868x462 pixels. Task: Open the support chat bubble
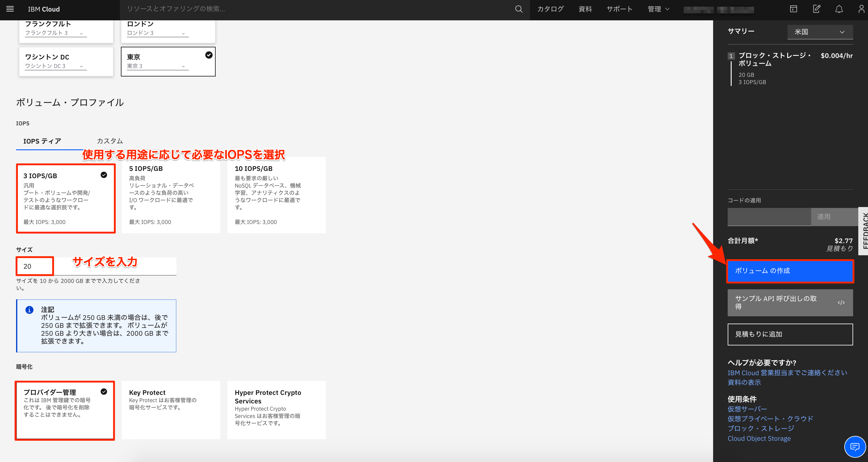tap(855, 447)
